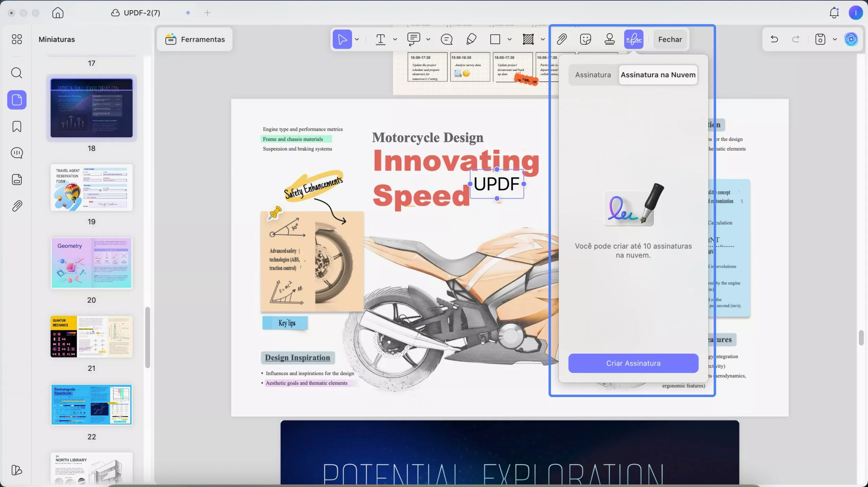Select the eraser tool
Viewport: 868px width, 487px height.
pyautogui.click(x=471, y=39)
